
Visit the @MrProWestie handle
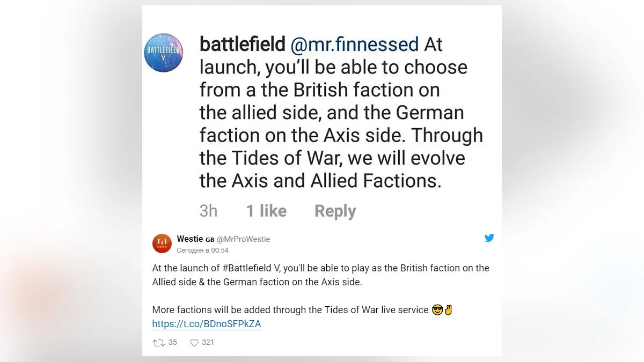[x=243, y=240]
